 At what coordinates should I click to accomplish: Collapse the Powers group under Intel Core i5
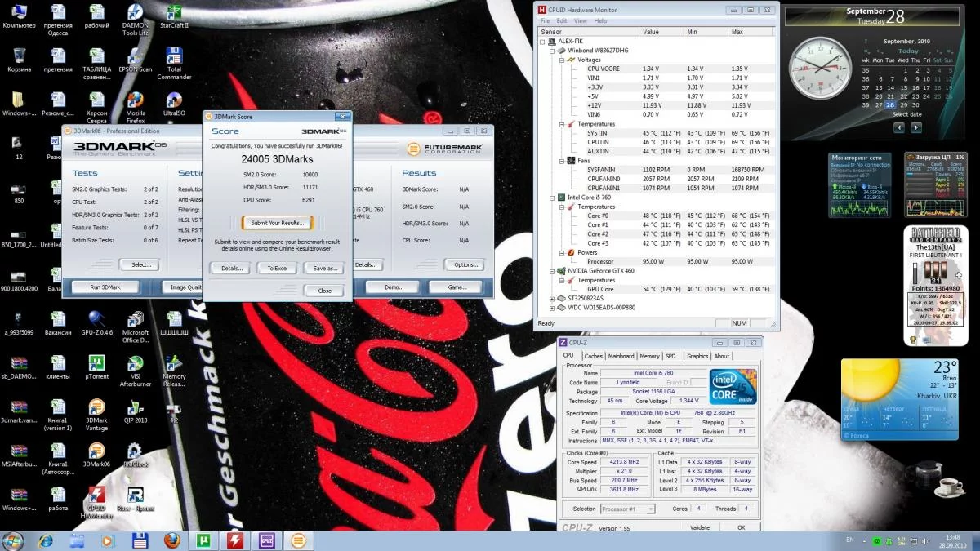[561, 252]
